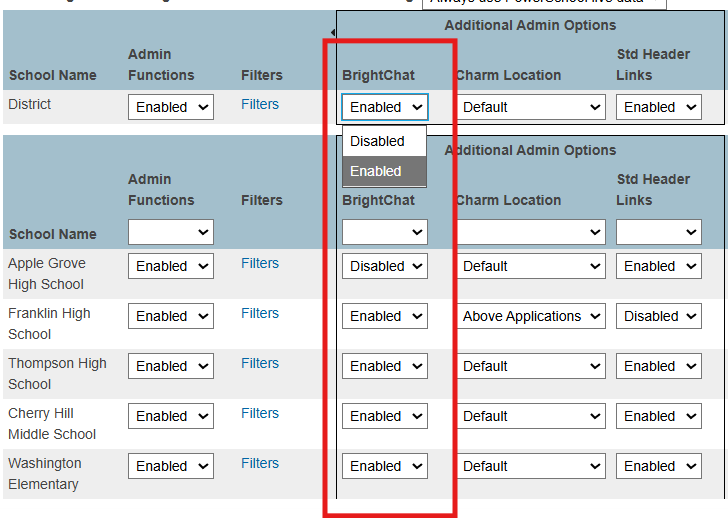Open Cherry Hill Std Header Links dropdown
728x518 pixels.
[659, 416]
